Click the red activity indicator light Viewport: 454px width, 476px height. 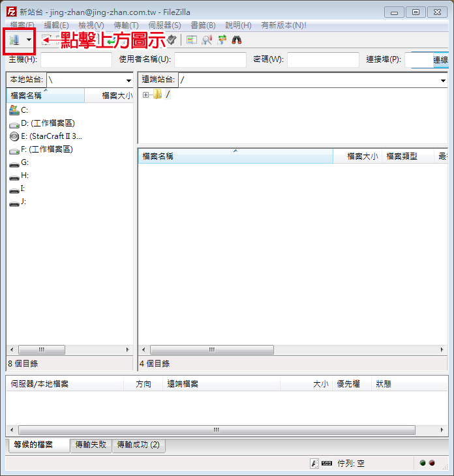432,463
